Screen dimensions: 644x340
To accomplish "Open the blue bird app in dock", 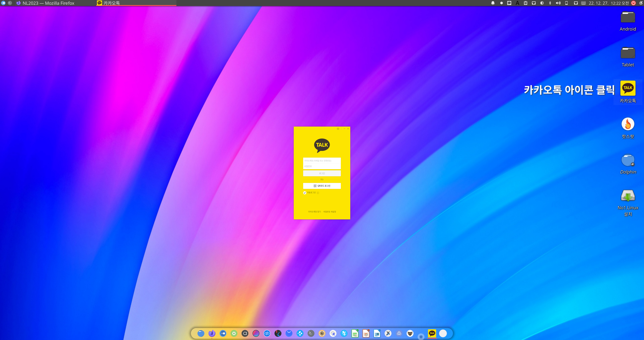I will 344,333.
